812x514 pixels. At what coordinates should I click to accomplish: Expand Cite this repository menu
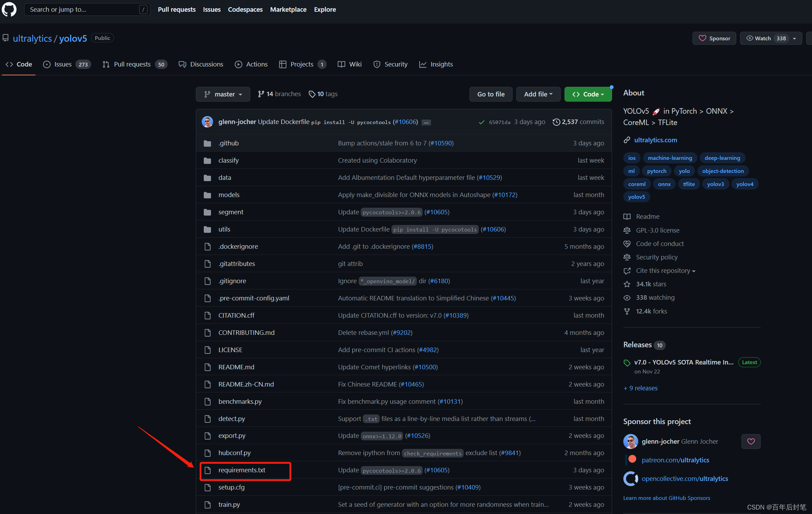[x=665, y=271]
